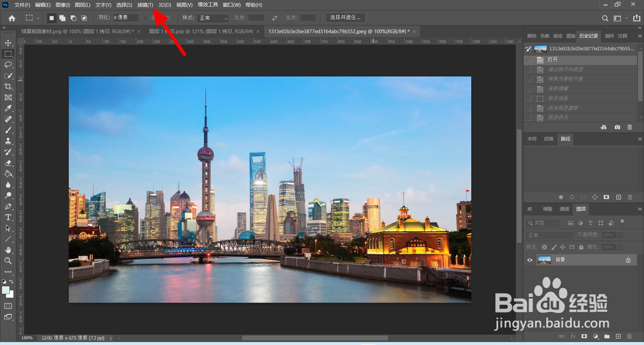Open Layers panel flyout menu
The width and height of the screenshot is (644, 345).
click(x=640, y=209)
